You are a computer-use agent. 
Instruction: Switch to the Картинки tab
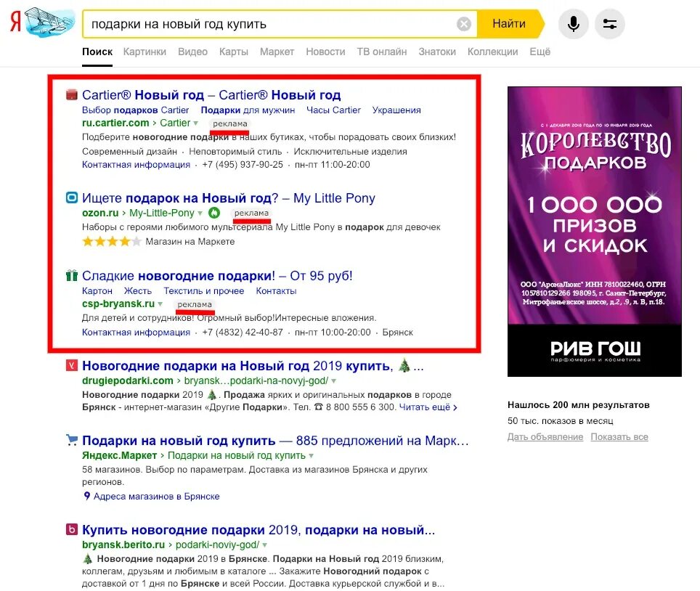(145, 52)
